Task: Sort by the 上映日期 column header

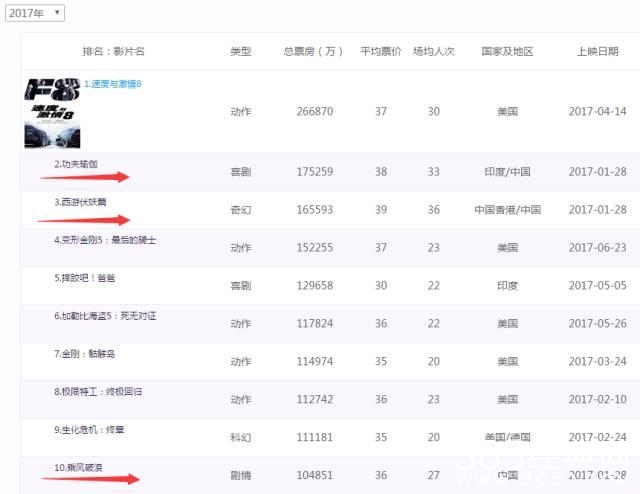Action: 597,51
